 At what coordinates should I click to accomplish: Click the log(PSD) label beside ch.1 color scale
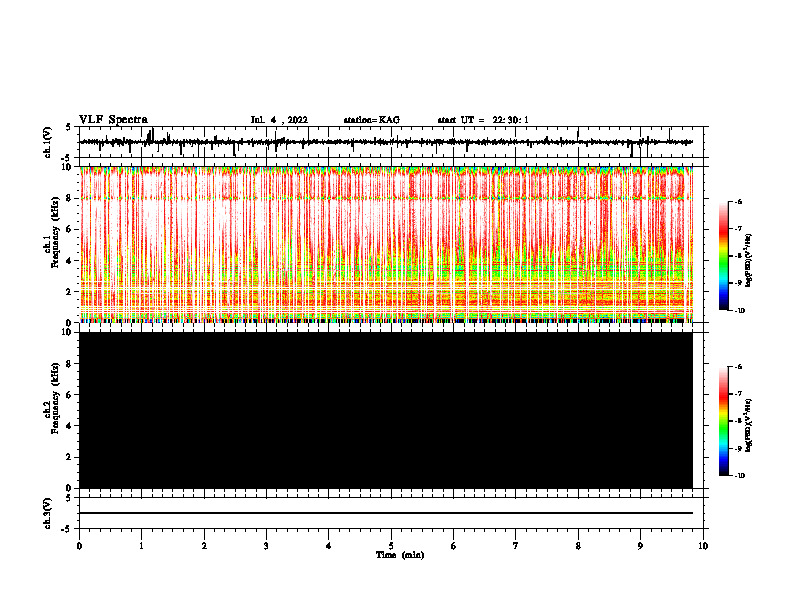748,261
